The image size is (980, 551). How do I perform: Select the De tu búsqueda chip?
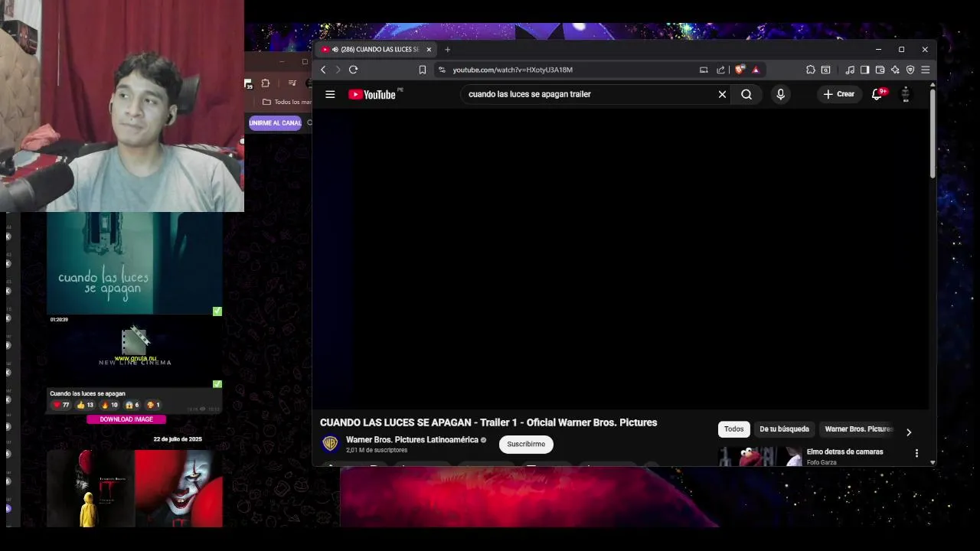click(x=784, y=429)
